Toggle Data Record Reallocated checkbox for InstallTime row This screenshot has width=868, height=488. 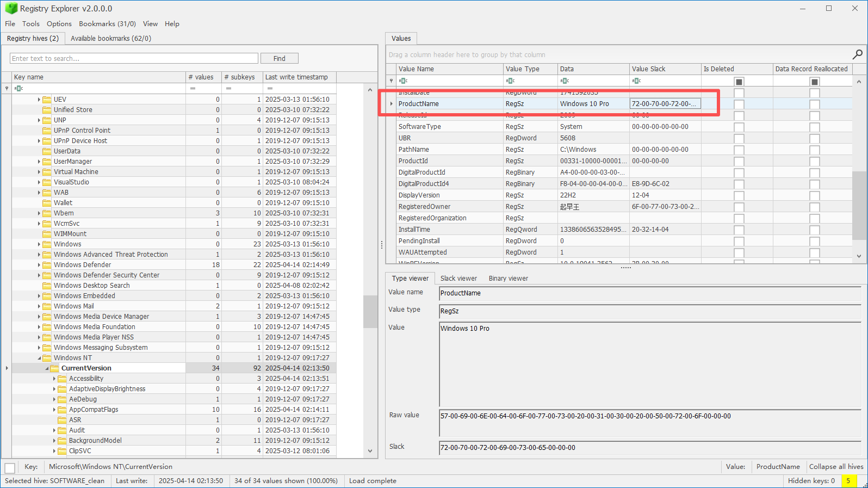814,230
